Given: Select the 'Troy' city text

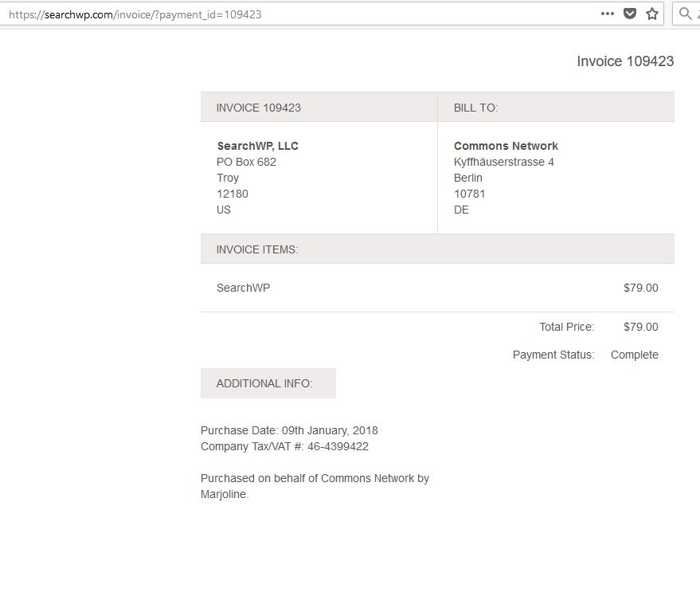Looking at the screenshot, I should [x=228, y=178].
